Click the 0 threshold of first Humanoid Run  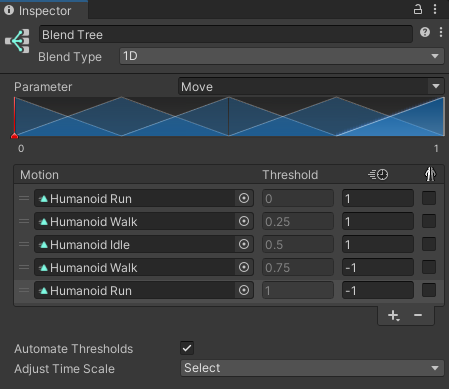(x=298, y=198)
